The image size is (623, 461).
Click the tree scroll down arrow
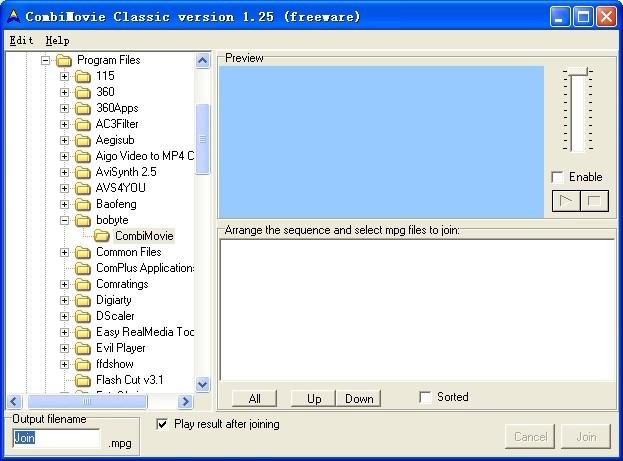coord(203,384)
